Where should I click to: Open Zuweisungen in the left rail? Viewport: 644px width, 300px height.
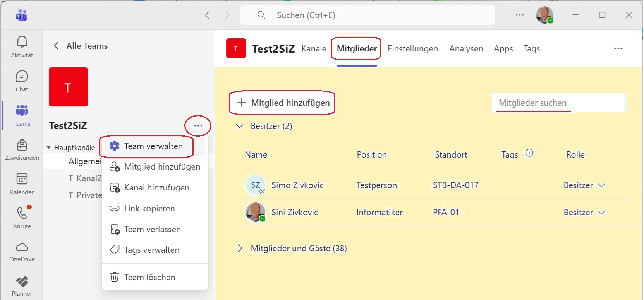coord(22,146)
